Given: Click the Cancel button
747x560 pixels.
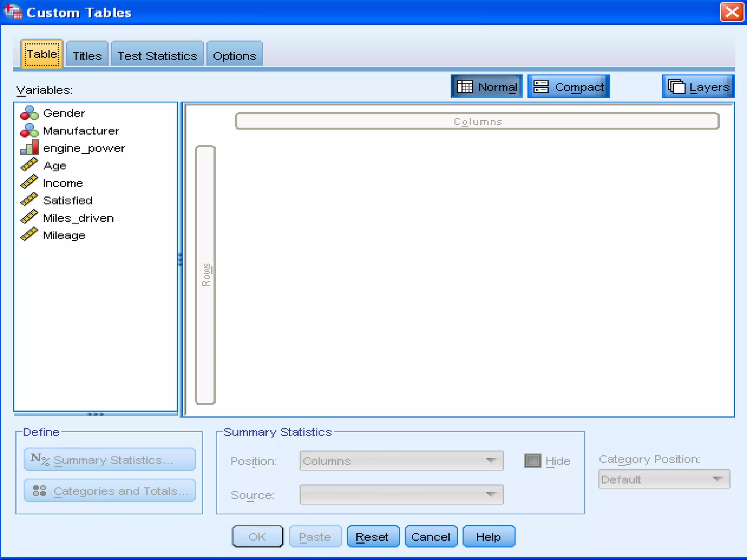Looking at the screenshot, I should (x=431, y=537).
